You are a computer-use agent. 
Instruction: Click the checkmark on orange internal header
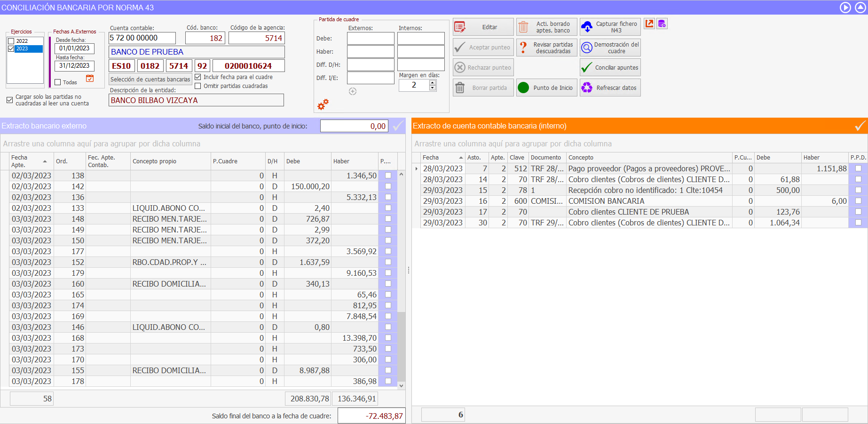860,126
